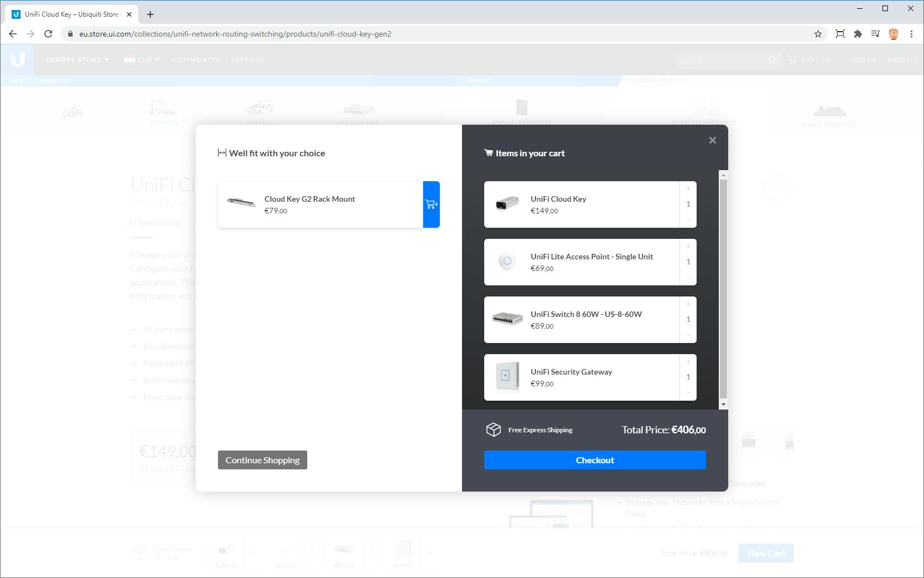
Task: Add Cloud Key G2 Rack Mount to cart
Action: pyautogui.click(x=431, y=204)
